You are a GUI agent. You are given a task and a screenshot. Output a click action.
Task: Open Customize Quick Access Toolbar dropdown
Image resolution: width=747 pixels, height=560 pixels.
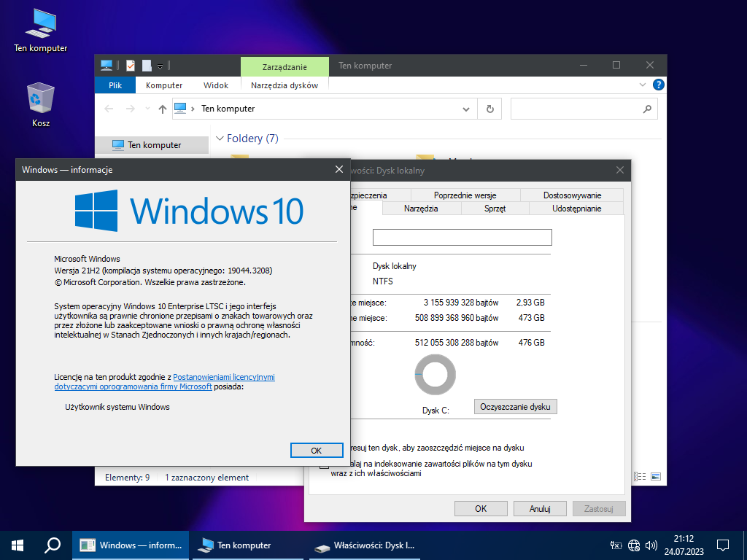(160, 66)
